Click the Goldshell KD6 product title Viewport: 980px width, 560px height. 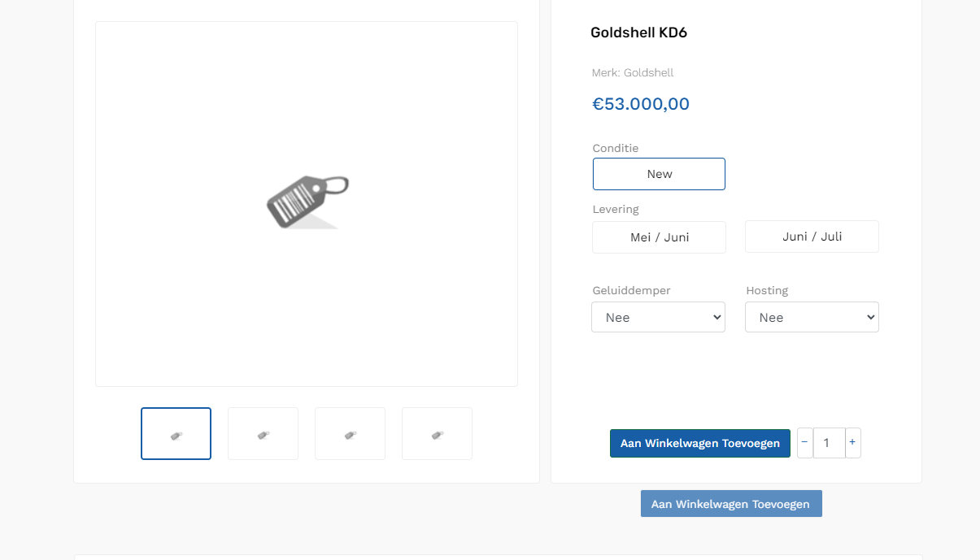click(638, 33)
